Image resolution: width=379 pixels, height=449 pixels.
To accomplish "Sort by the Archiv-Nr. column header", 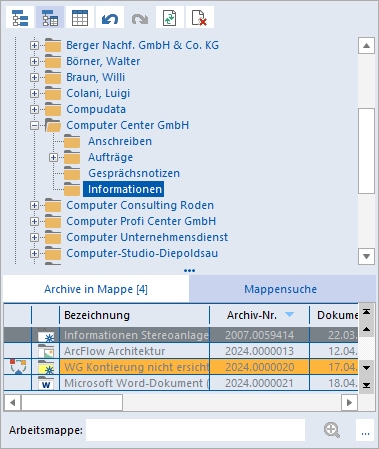I will [x=259, y=315].
